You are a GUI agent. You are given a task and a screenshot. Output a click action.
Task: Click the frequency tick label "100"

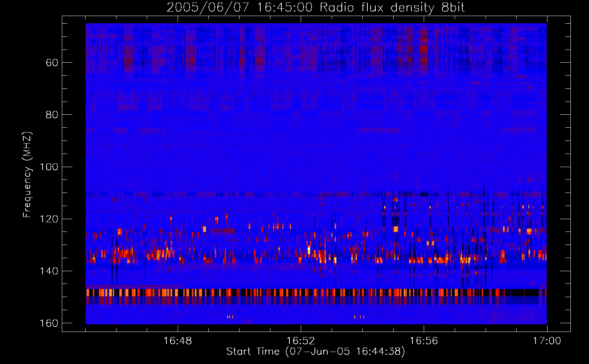point(49,167)
